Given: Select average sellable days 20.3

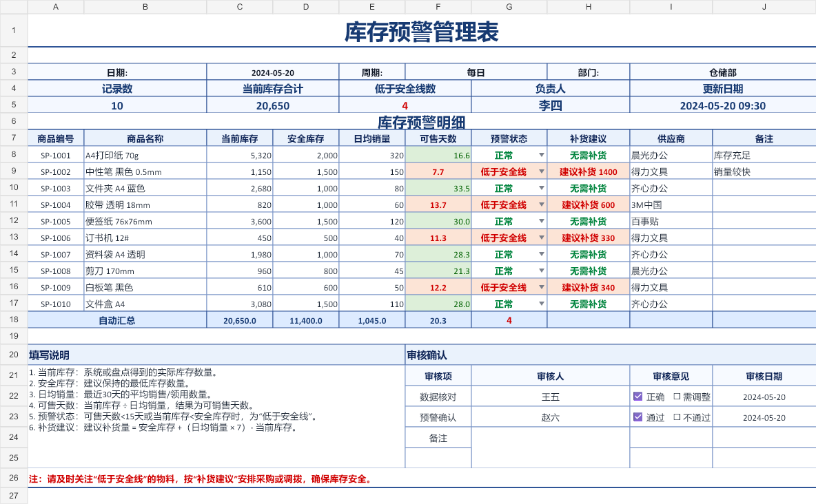Looking at the screenshot, I should click(438, 320).
